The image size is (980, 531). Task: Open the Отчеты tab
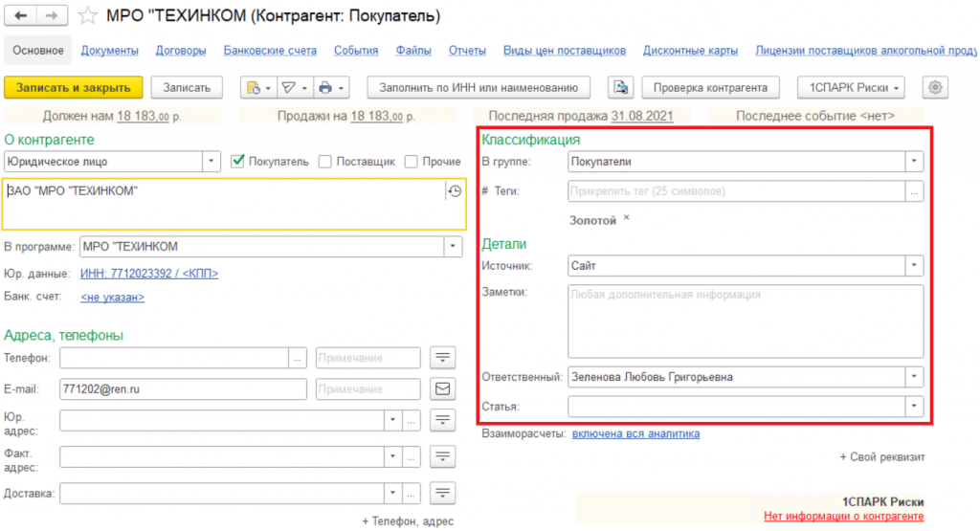(x=467, y=50)
